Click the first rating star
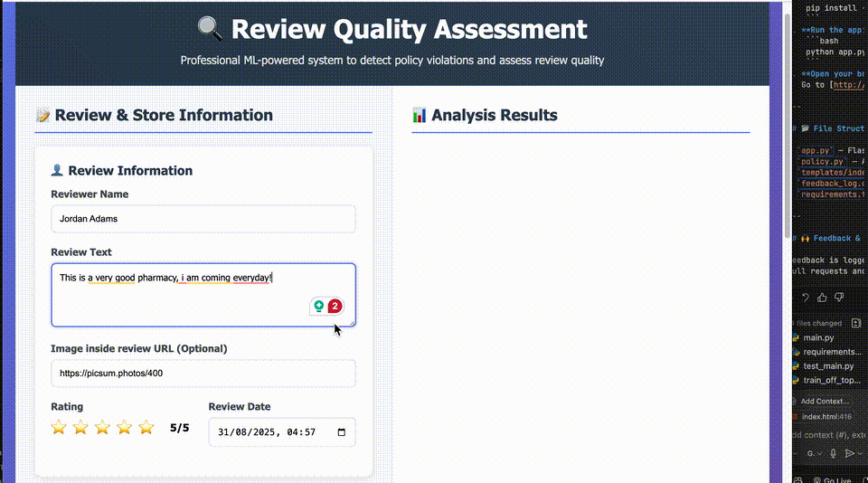The height and width of the screenshot is (483, 868). point(59,427)
